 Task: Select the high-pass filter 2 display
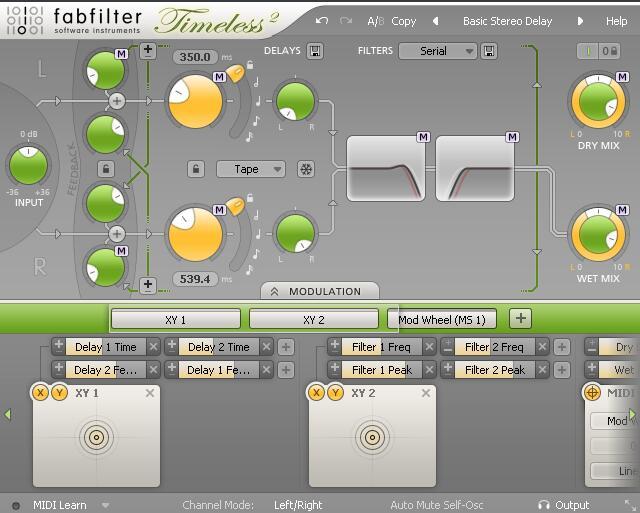tap(475, 169)
